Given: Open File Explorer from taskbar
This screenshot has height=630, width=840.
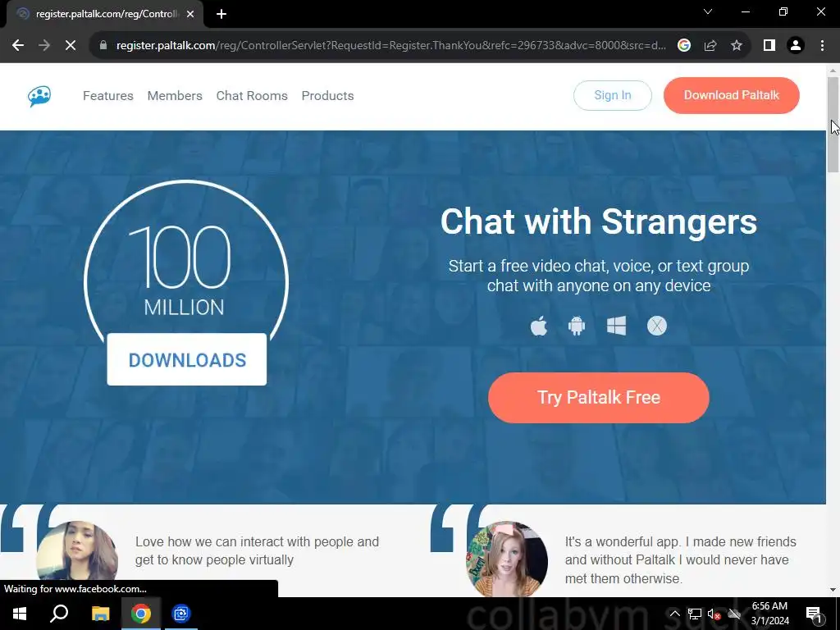Looking at the screenshot, I should coord(100,614).
